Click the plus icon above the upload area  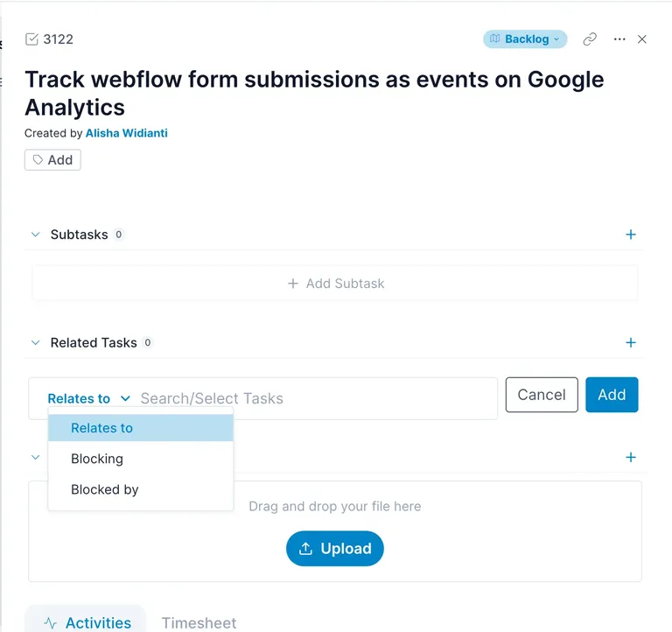tap(631, 458)
